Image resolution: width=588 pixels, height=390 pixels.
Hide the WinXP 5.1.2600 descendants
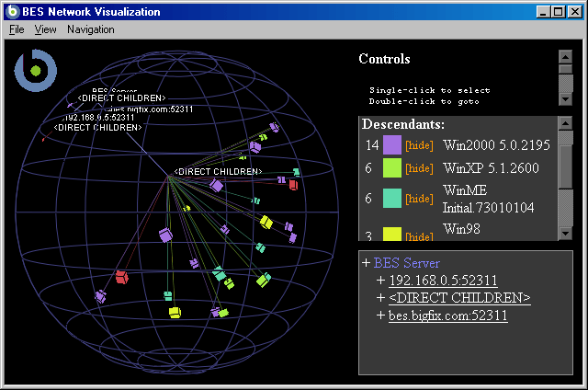[x=419, y=168]
